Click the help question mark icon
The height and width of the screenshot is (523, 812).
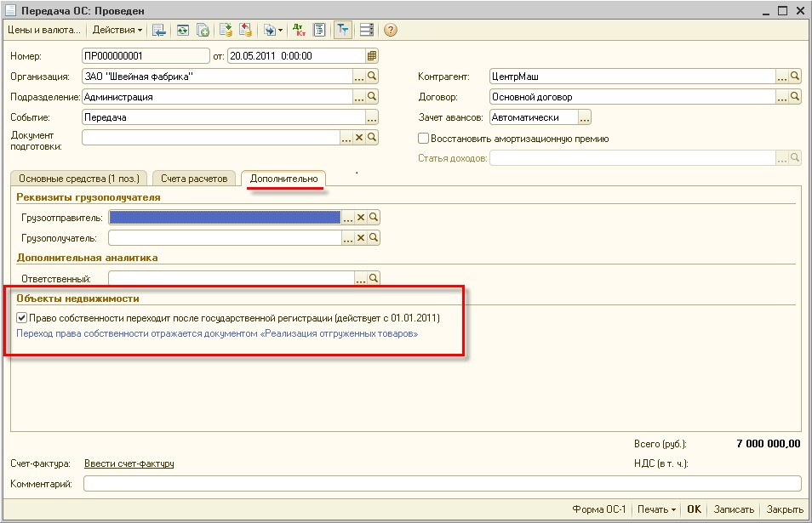pos(391,30)
